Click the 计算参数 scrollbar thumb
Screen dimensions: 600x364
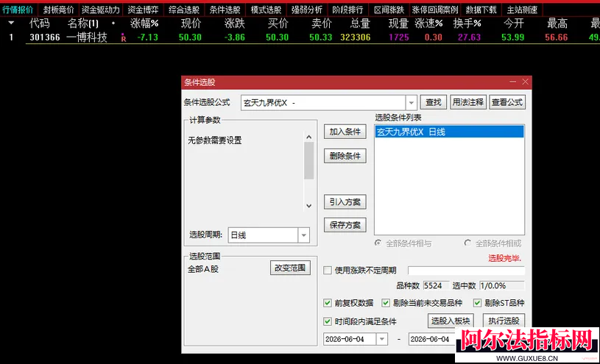[x=308, y=160]
